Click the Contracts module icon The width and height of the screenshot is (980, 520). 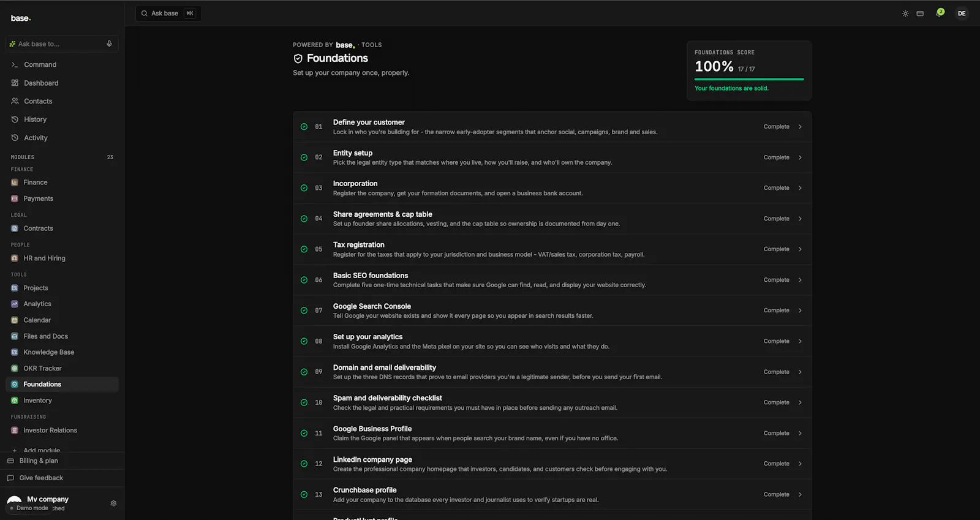point(15,228)
